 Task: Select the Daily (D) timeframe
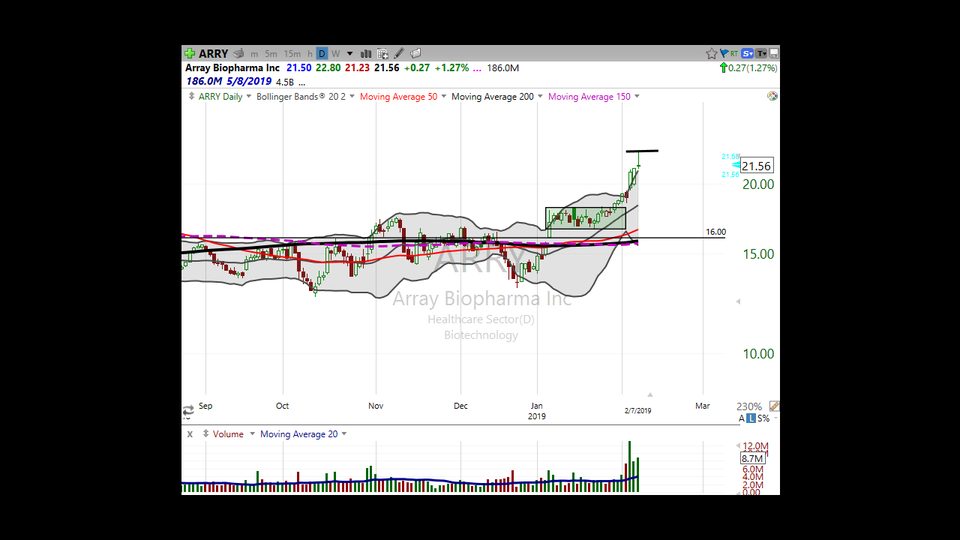[x=322, y=54]
